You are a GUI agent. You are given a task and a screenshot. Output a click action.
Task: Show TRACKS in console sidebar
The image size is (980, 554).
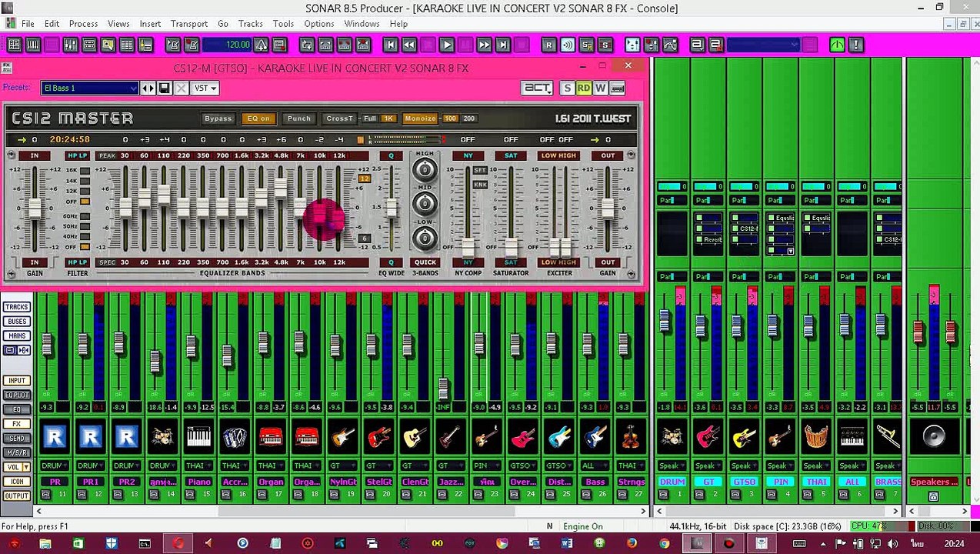[17, 307]
